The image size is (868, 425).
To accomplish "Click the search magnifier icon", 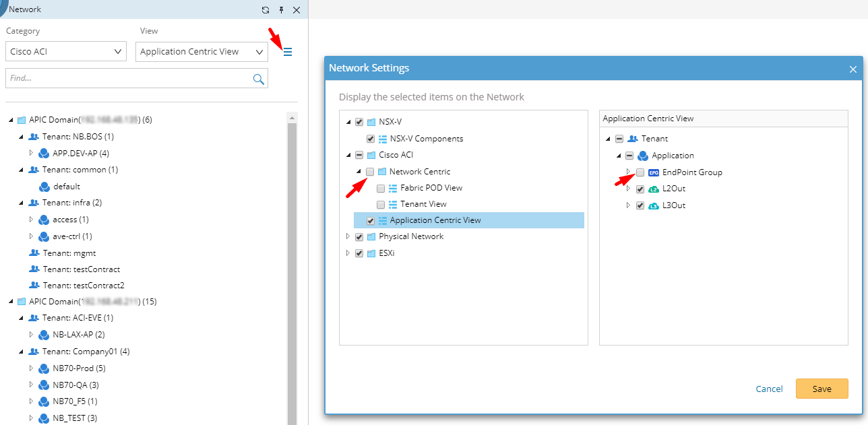I will click(x=259, y=79).
